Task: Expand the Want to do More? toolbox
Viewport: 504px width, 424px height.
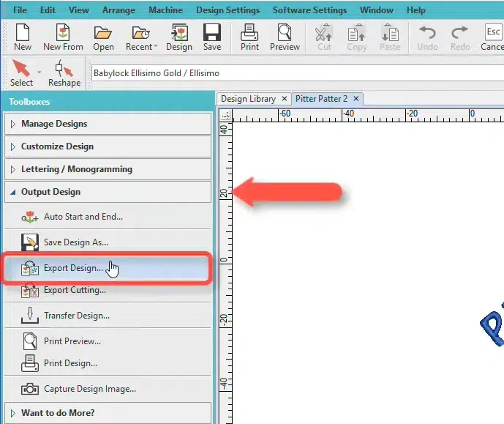Action: [x=108, y=413]
